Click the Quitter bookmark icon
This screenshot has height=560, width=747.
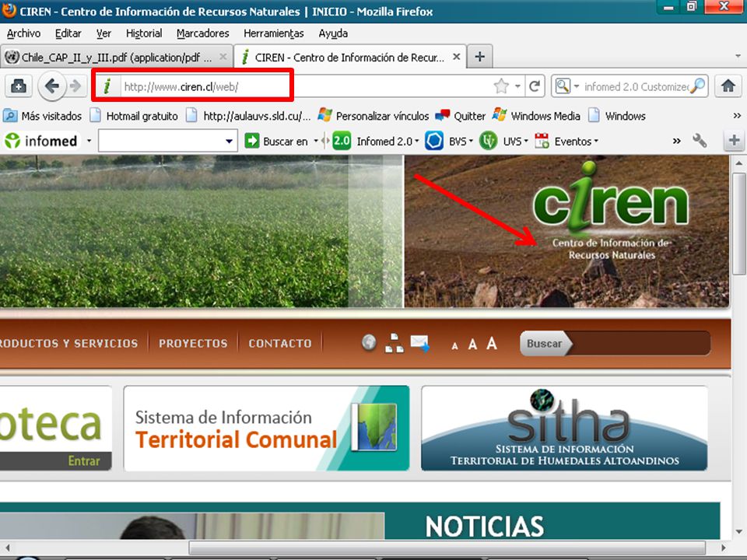tap(443, 116)
